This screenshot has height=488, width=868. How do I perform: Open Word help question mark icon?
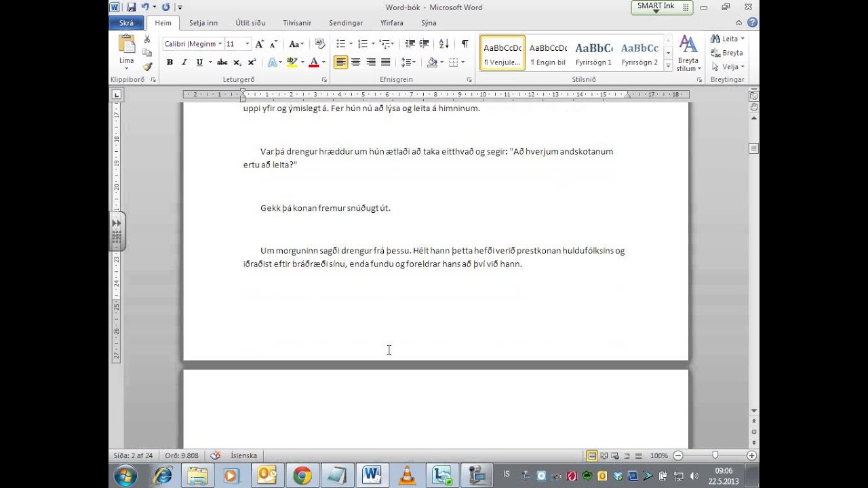click(753, 22)
